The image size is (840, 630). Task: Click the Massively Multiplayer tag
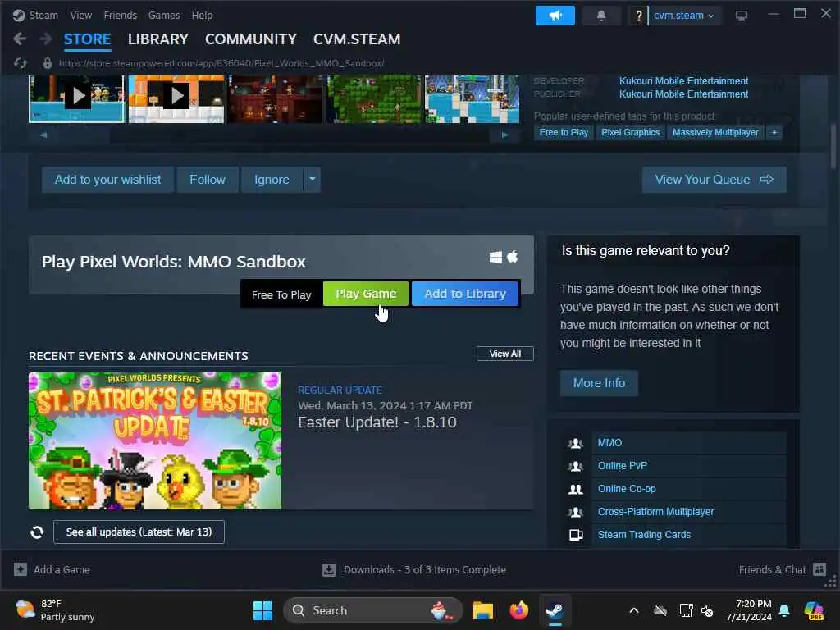[x=715, y=132]
